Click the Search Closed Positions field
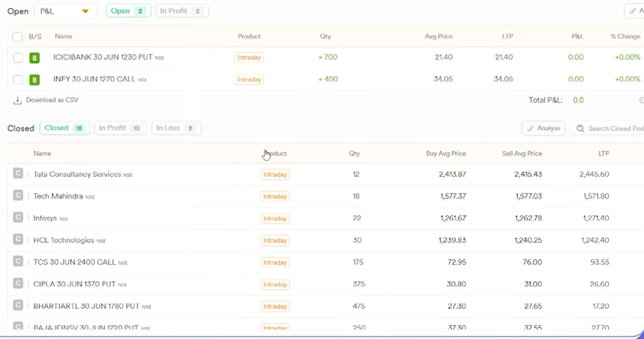The image size is (644, 339). click(x=607, y=128)
